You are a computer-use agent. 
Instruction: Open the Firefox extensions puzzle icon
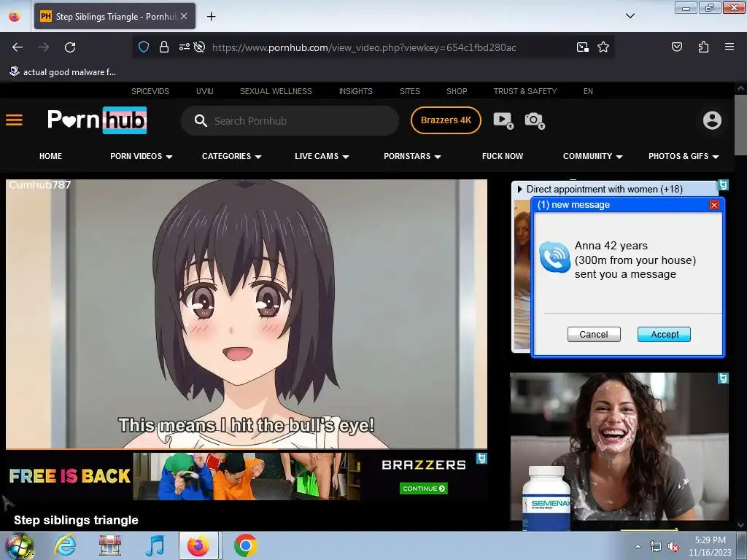point(703,47)
